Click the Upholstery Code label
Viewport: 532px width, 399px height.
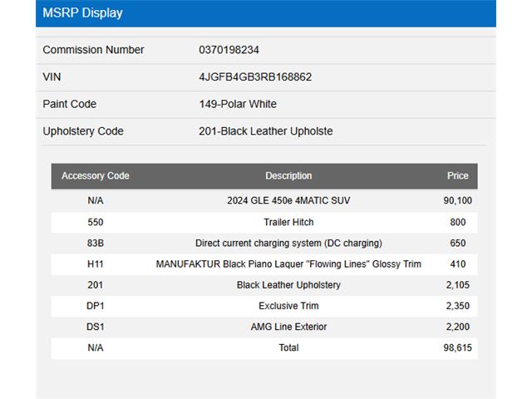tap(83, 131)
